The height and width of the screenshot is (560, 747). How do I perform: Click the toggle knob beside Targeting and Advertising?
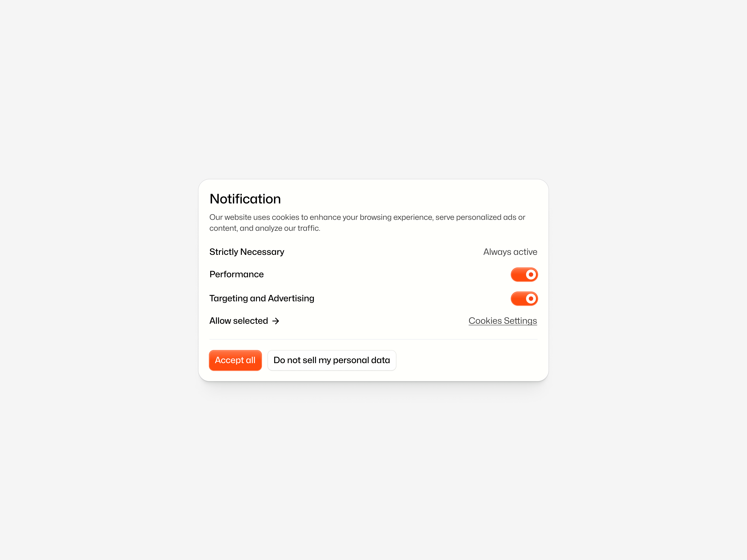tap(531, 299)
